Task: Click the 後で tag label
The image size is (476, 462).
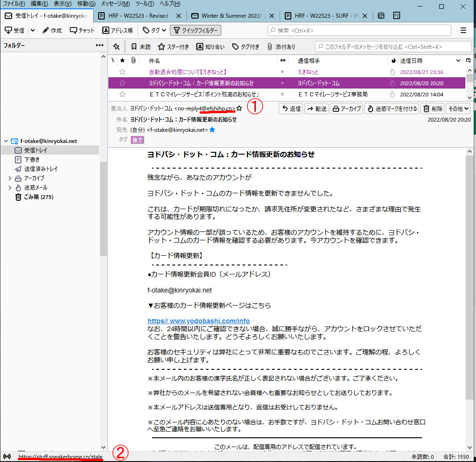Action: tap(137, 140)
